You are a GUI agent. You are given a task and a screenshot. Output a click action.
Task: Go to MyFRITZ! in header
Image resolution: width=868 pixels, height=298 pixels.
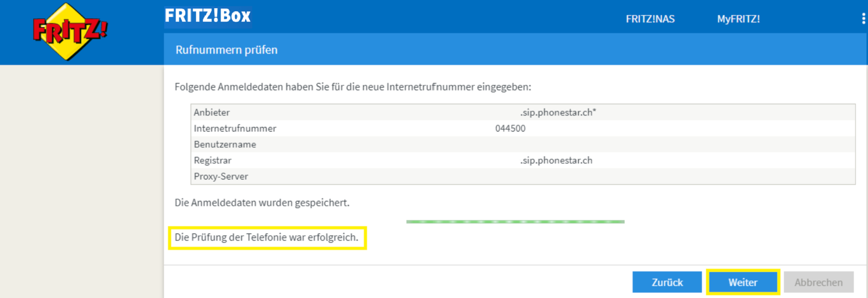[x=738, y=19]
